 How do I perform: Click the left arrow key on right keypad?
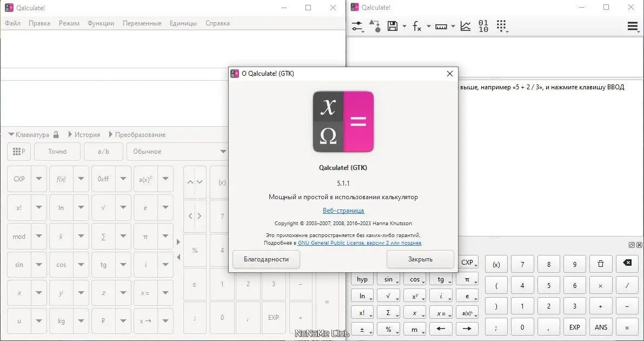[x=441, y=329]
